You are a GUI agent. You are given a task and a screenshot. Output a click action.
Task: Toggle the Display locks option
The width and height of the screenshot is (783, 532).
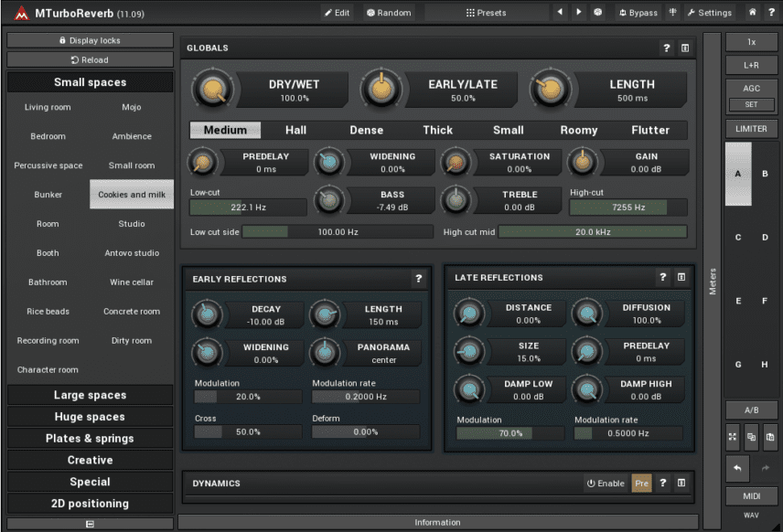pos(90,40)
